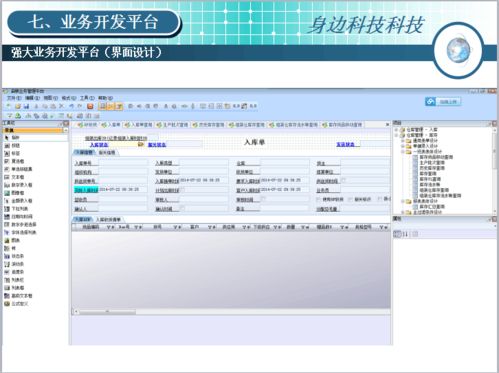Choose the 列表框 list box control
Image resolution: width=499 pixels, height=373 pixels.
click(15, 288)
